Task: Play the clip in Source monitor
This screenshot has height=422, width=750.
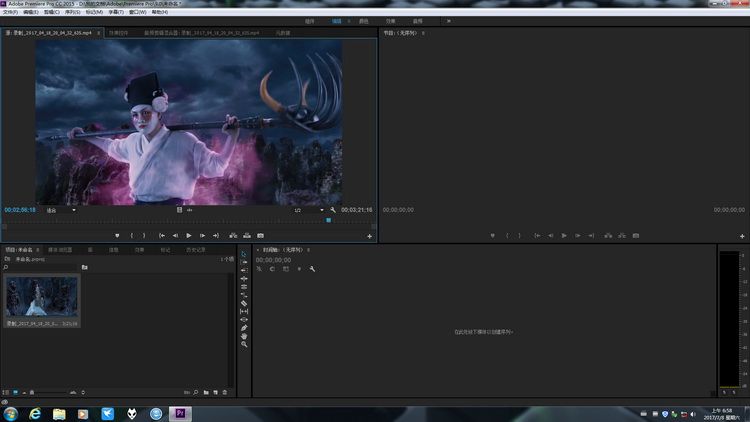Action: 188,235
